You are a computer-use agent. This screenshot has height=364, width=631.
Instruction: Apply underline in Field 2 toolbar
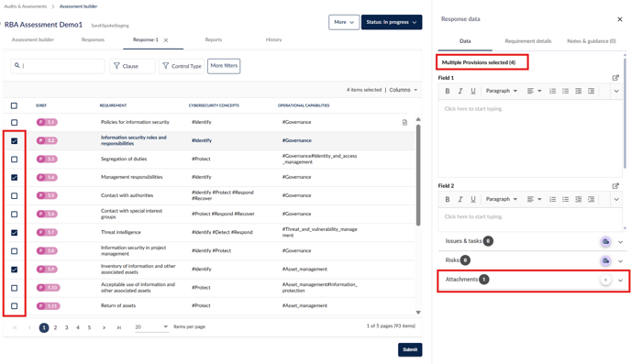tap(473, 199)
